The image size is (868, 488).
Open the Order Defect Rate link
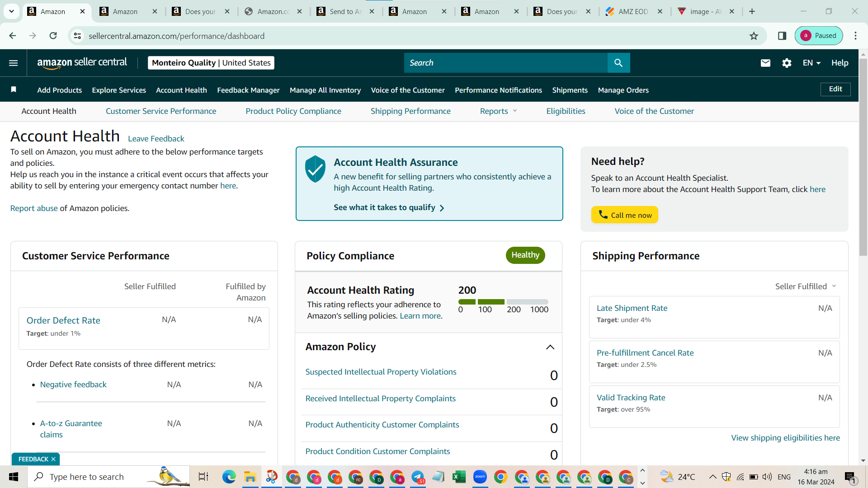pyautogui.click(x=63, y=320)
